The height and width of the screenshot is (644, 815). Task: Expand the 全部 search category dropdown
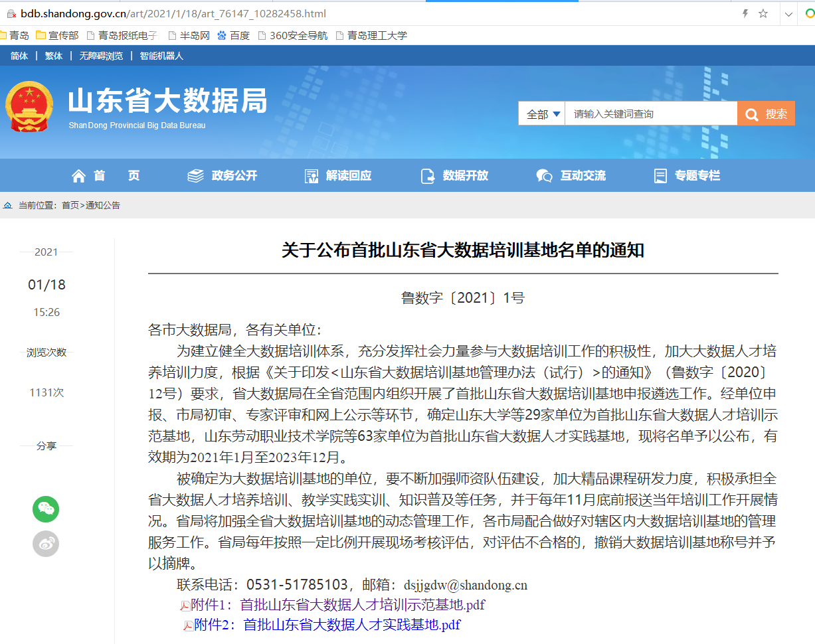click(x=542, y=114)
